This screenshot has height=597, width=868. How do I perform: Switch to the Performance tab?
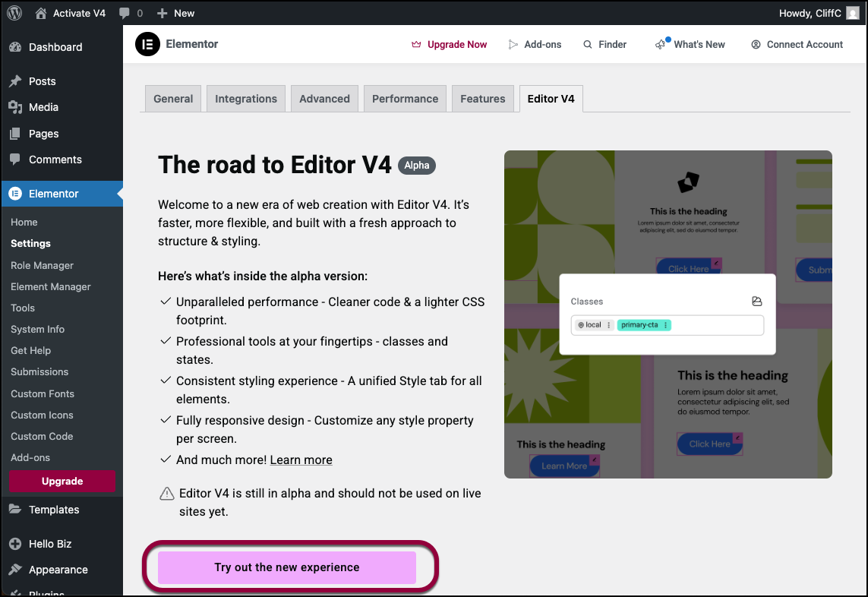coord(405,98)
